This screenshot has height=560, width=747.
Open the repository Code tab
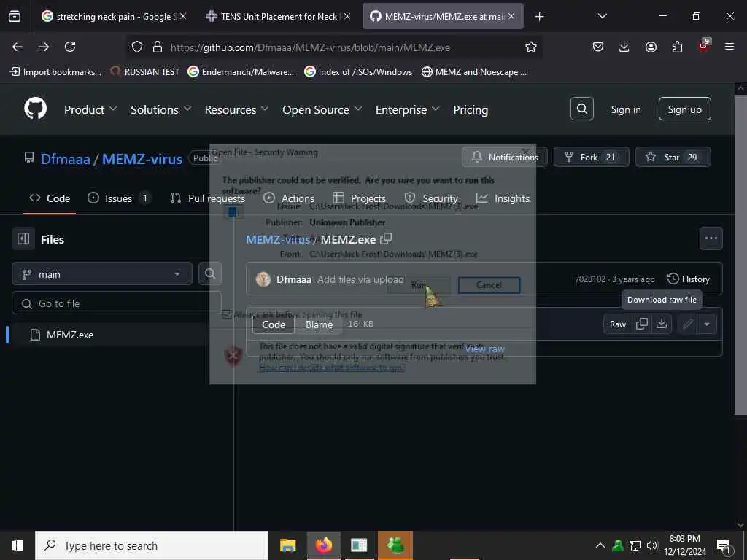(x=50, y=198)
